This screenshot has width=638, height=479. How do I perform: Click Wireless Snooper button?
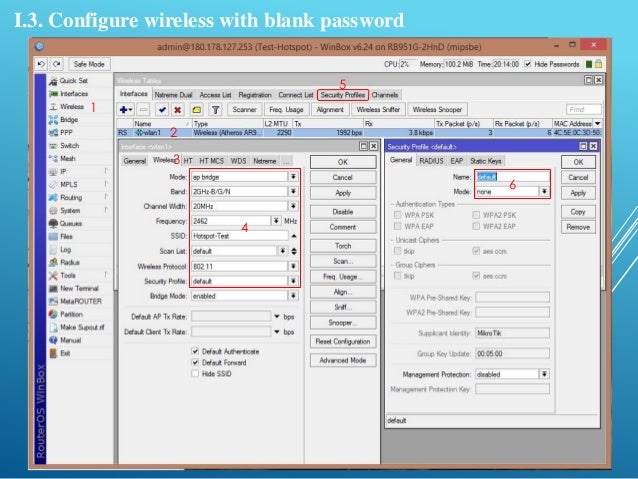click(x=437, y=109)
